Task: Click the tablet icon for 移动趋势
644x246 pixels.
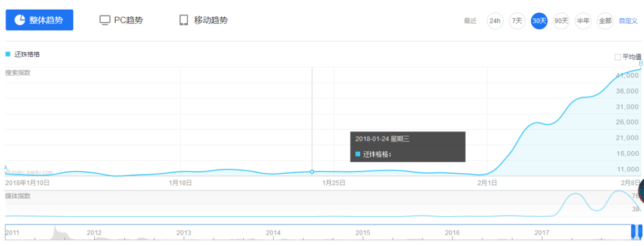Action: [x=184, y=20]
